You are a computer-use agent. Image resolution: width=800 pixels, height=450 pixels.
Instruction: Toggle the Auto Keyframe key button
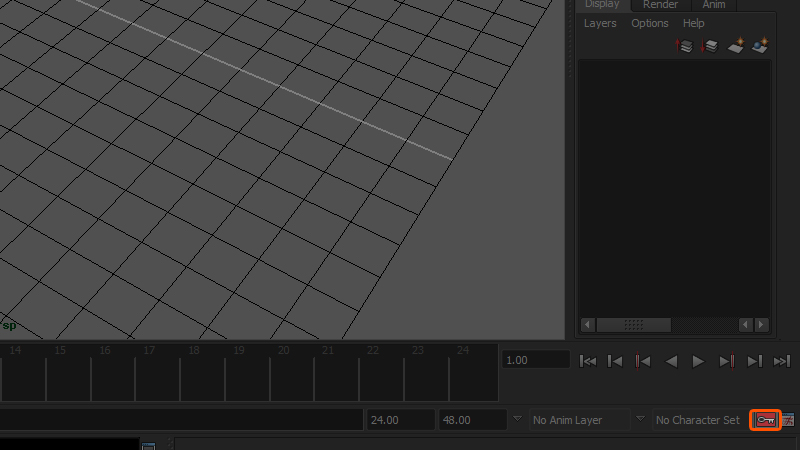pos(765,420)
